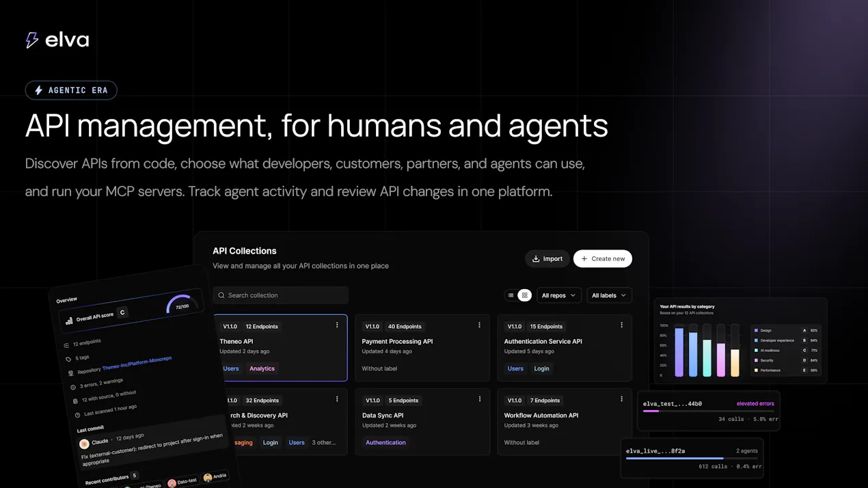Click the plus icon in Create new
The width and height of the screenshot is (868, 488).
click(584, 259)
